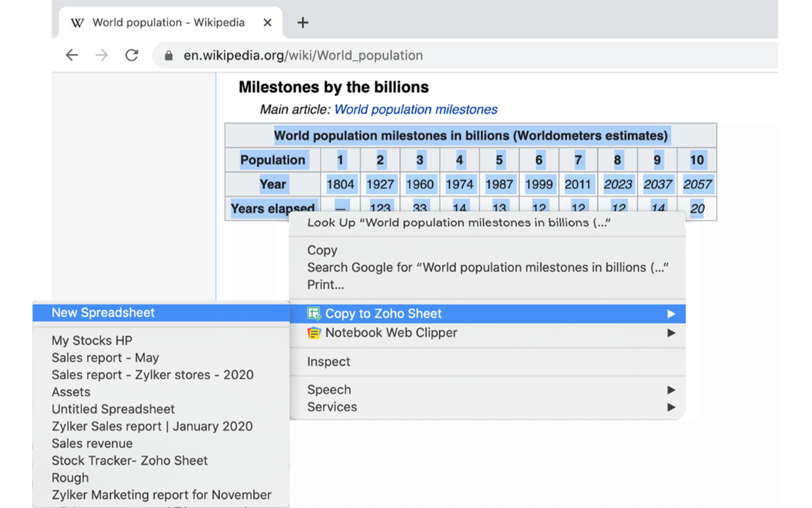Click the Notebook Web Clipper icon

(x=313, y=333)
